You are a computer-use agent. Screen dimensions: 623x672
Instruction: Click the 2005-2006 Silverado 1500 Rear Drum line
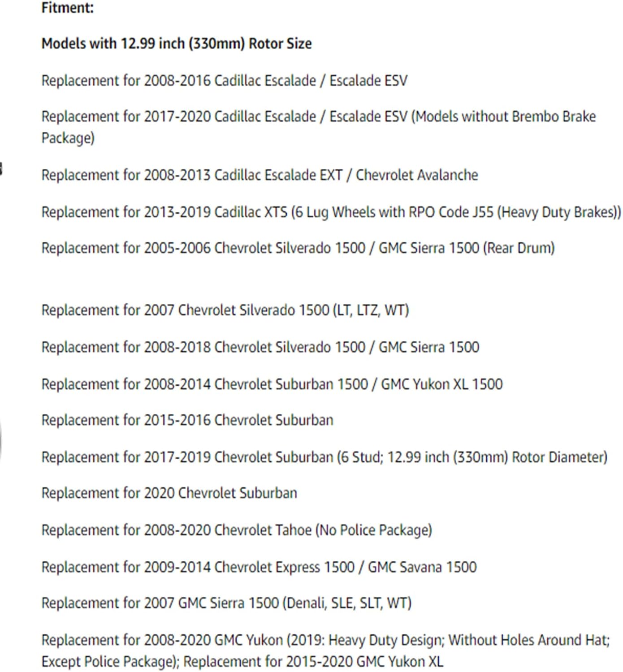tap(298, 248)
